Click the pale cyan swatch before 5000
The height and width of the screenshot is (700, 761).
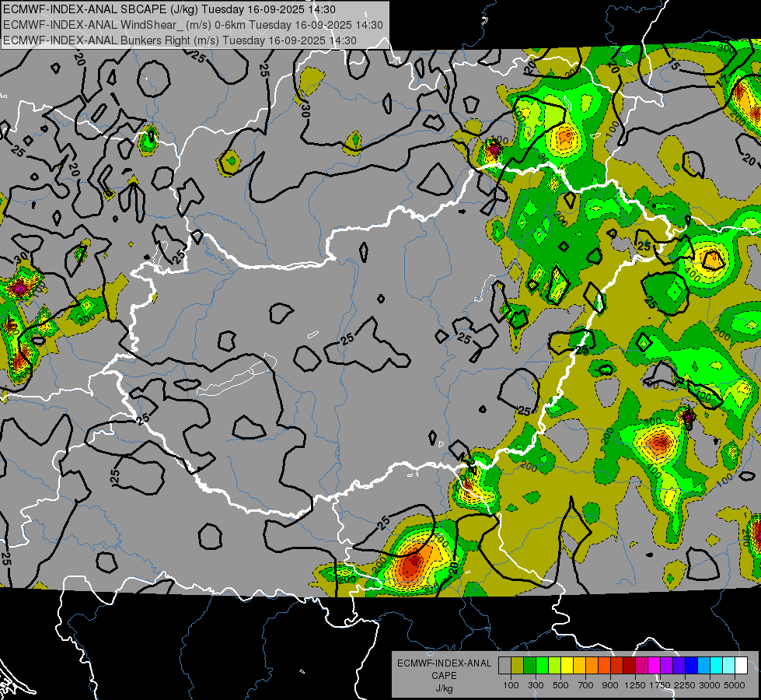click(x=729, y=666)
